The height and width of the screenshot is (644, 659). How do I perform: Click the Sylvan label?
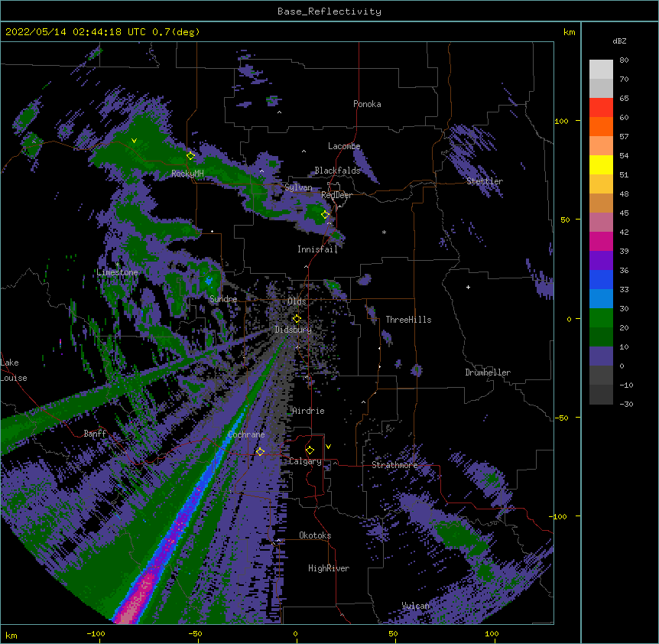pos(298,187)
